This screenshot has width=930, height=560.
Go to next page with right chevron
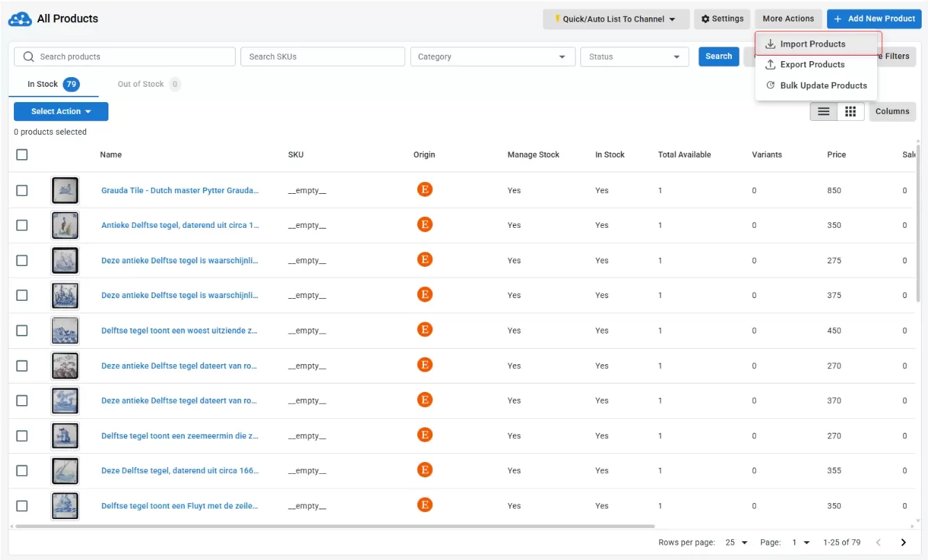[x=904, y=543]
